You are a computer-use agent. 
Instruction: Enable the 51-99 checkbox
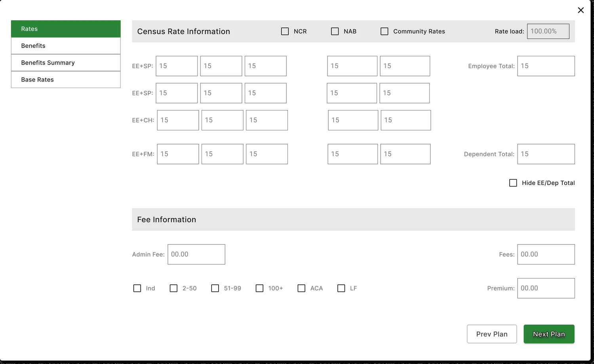(215, 288)
